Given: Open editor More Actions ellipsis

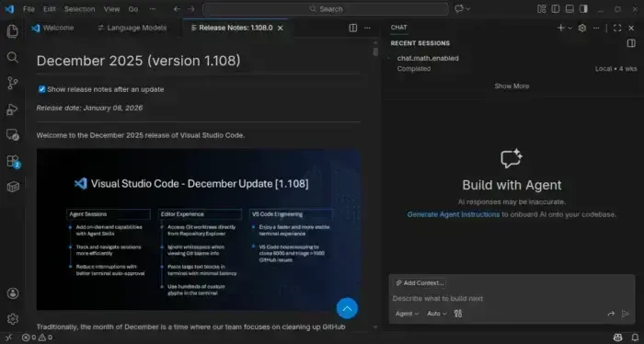Looking at the screenshot, I should tap(367, 28).
